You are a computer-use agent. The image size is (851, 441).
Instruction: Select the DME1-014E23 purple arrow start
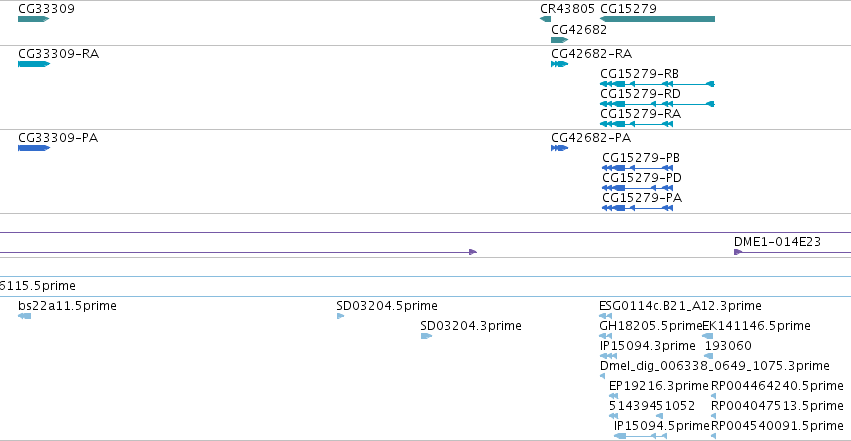point(738,252)
